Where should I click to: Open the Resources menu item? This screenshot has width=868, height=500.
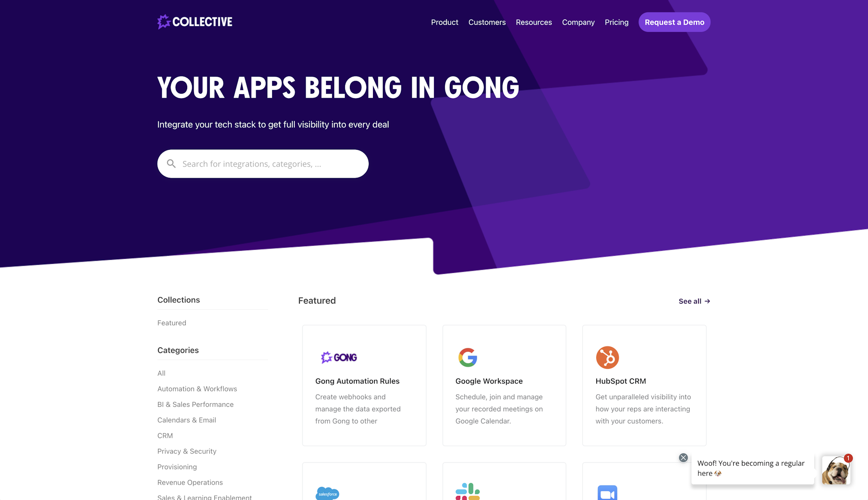pyautogui.click(x=533, y=22)
